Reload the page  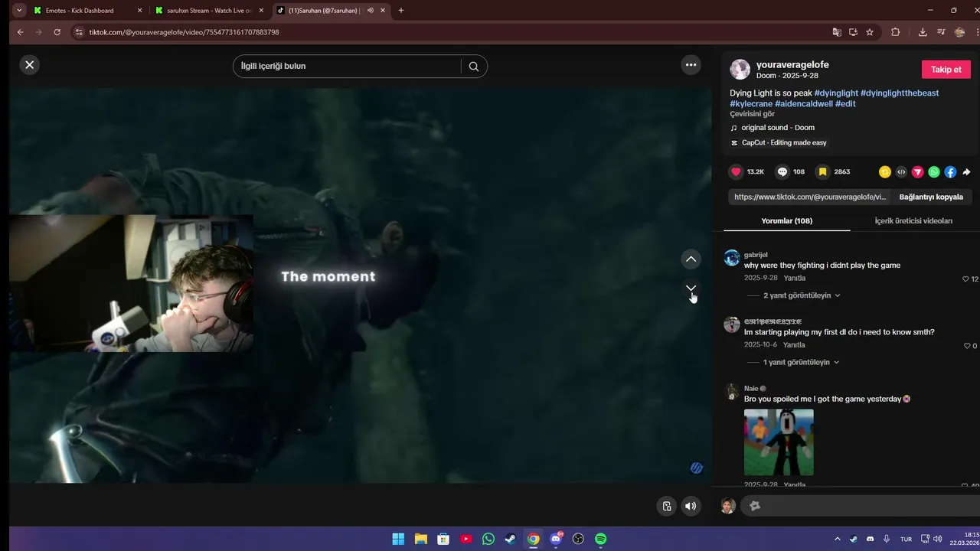pyautogui.click(x=57, y=32)
